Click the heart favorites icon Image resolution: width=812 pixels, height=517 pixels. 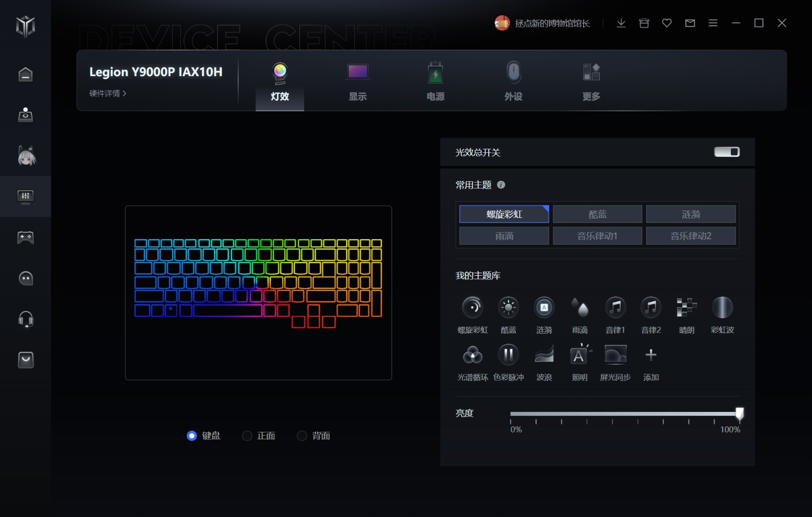pyautogui.click(x=667, y=23)
